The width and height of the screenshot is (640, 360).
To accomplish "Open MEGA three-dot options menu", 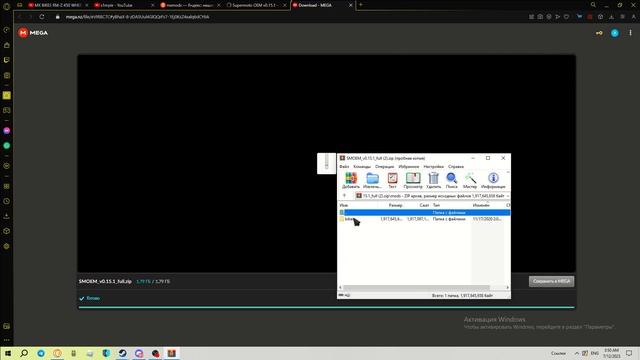I will pyautogui.click(x=630, y=33).
